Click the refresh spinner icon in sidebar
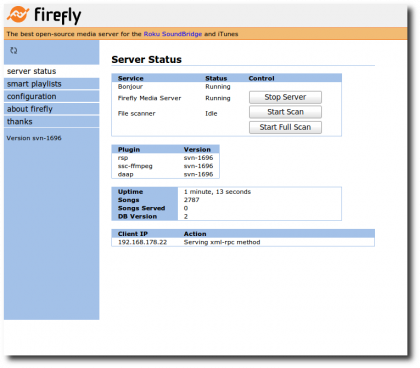The height and width of the screenshot is (368, 420). (14, 50)
